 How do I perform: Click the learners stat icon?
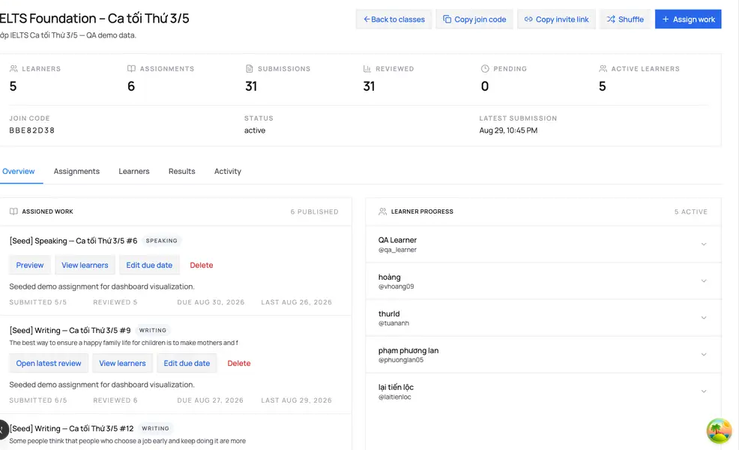pyautogui.click(x=14, y=69)
